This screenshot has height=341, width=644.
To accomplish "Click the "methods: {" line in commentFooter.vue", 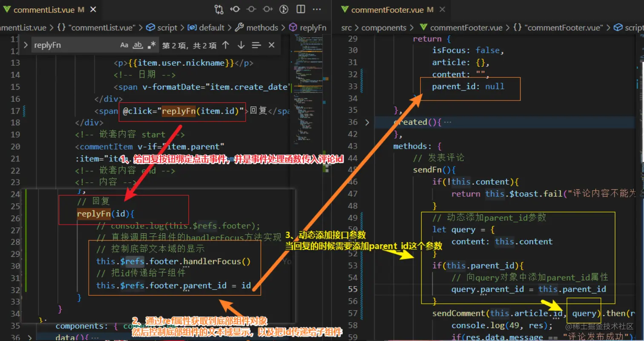I will tap(418, 146).
